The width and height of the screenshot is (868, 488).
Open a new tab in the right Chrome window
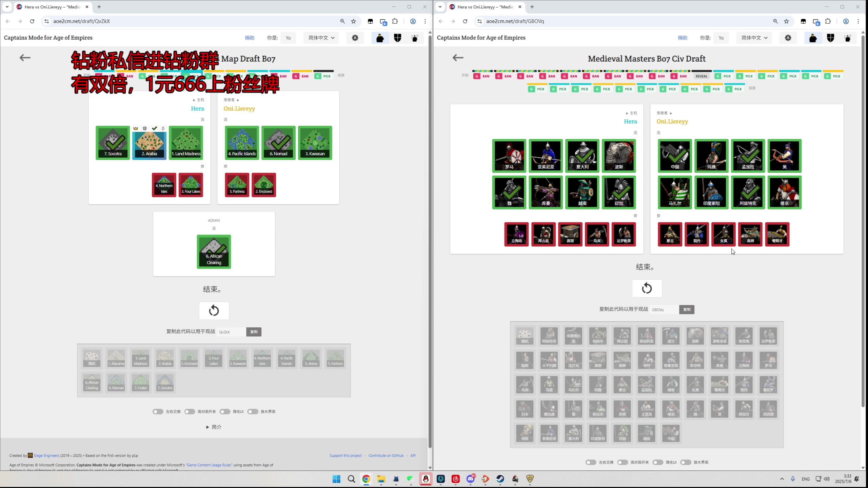tap(532, 7)
